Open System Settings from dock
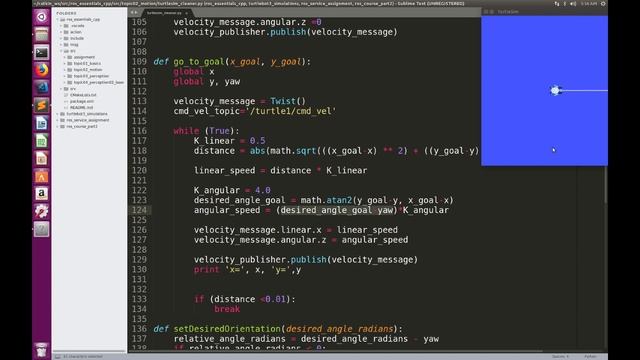This screenshot has height=360, width=640. click(x=41, y=211)
